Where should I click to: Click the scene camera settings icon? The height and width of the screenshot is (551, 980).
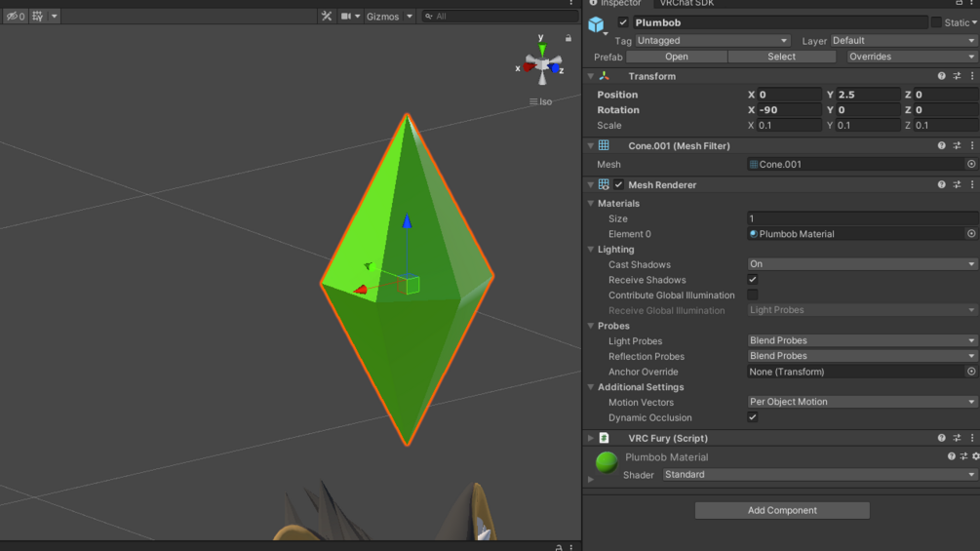(345, 17)
